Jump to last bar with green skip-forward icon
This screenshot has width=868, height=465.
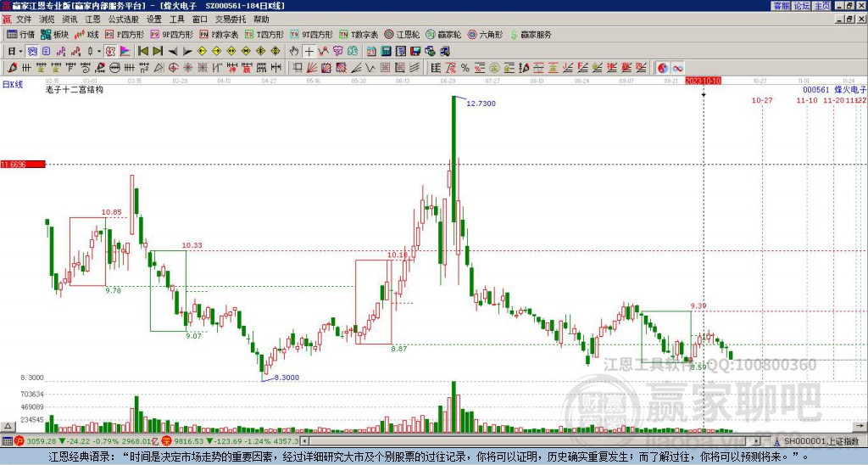click(158, 52)
